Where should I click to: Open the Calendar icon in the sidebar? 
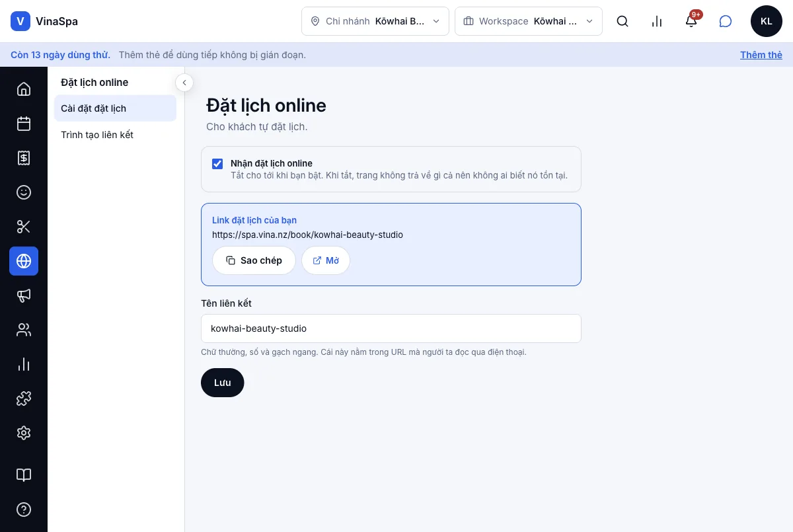coord(24,124)
